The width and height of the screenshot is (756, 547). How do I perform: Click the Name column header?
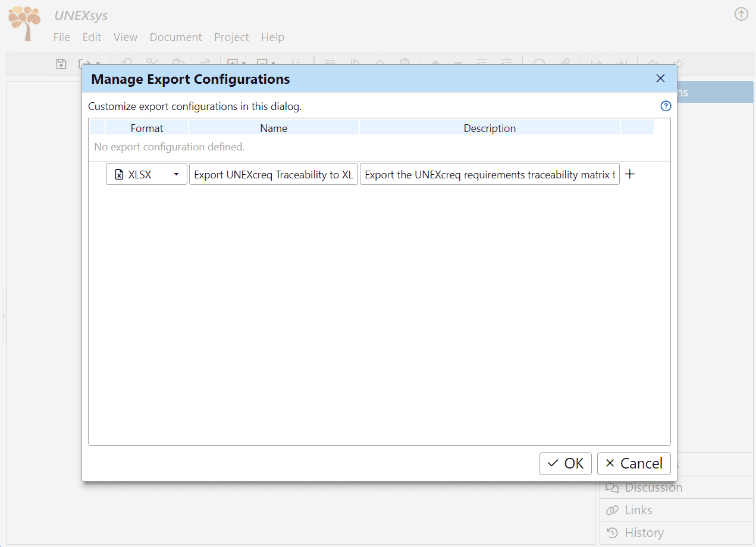coord(274,128)
